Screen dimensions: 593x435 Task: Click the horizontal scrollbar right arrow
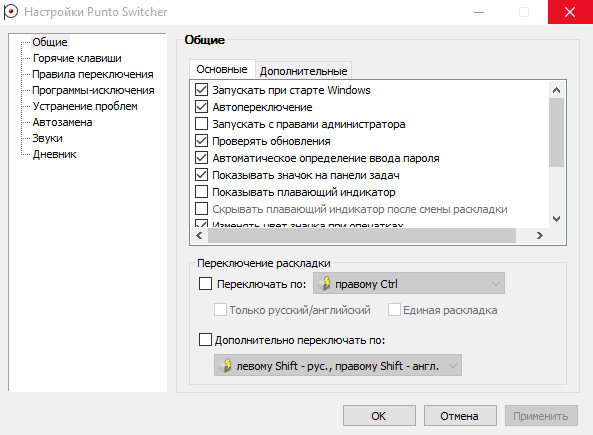click(540, 235)
